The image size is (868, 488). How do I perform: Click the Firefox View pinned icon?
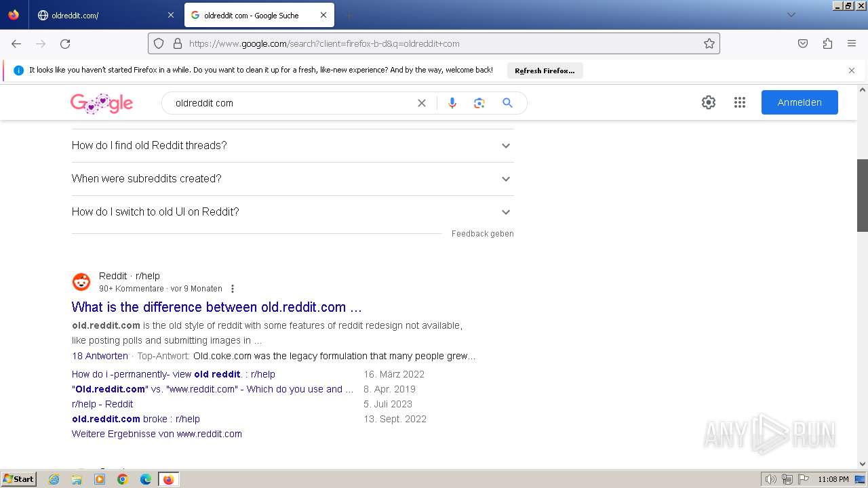click(14, 15)
